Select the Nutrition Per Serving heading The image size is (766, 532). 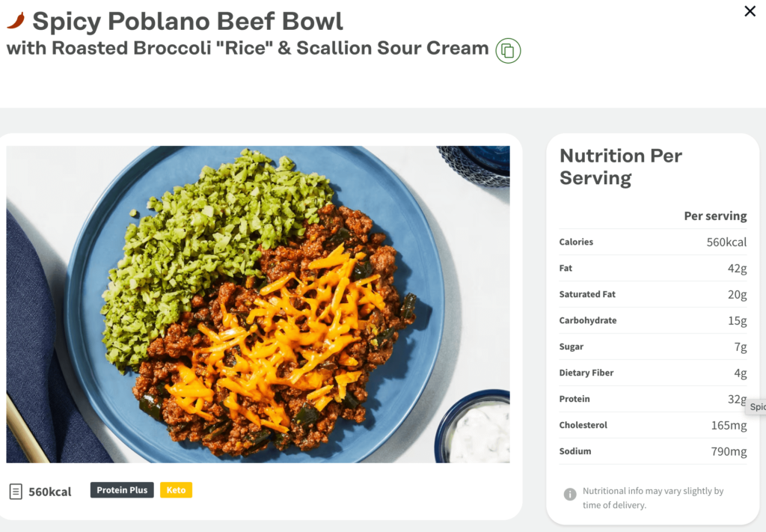pos(620,167)
